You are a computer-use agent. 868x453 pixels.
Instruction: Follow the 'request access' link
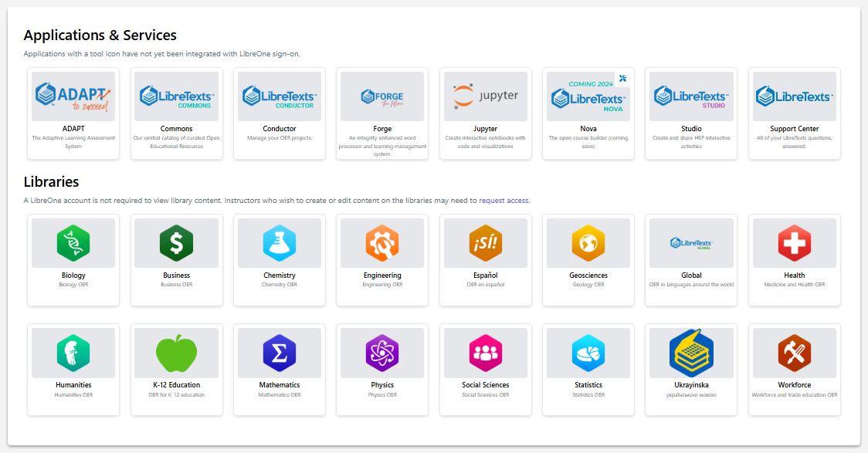(504, 200)
